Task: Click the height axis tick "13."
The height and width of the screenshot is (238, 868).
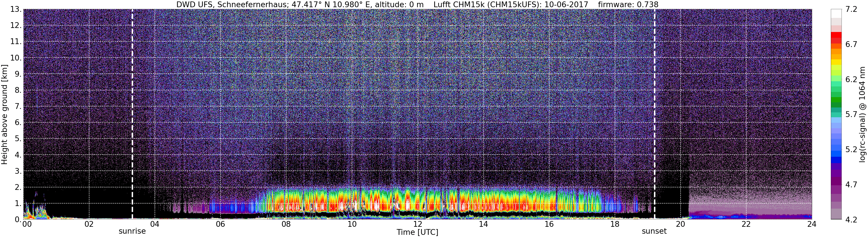Action: pyautogui.click(x=16, y=10)
